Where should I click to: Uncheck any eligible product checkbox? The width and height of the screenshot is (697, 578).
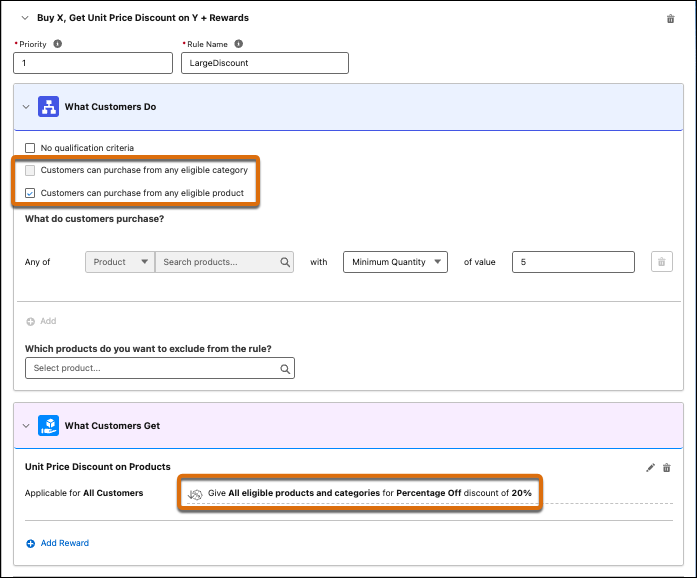30,193
